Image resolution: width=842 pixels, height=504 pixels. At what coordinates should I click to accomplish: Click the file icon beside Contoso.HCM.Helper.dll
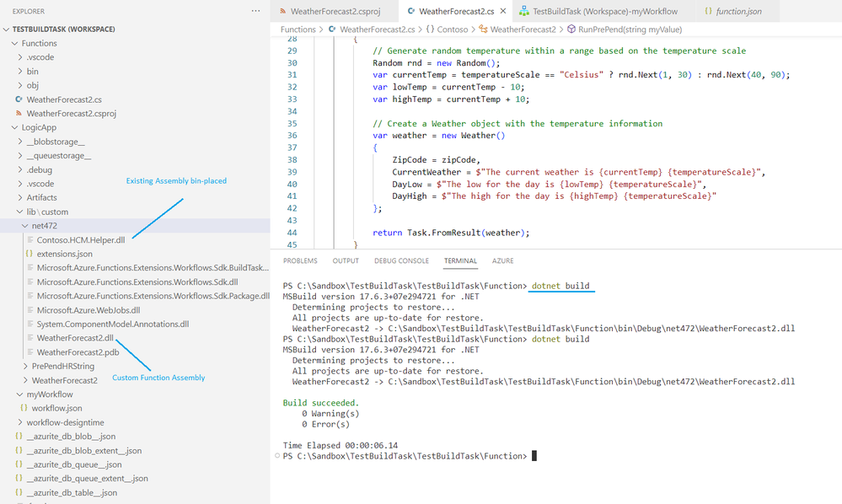pyautogui.click(x=30, y=239)
